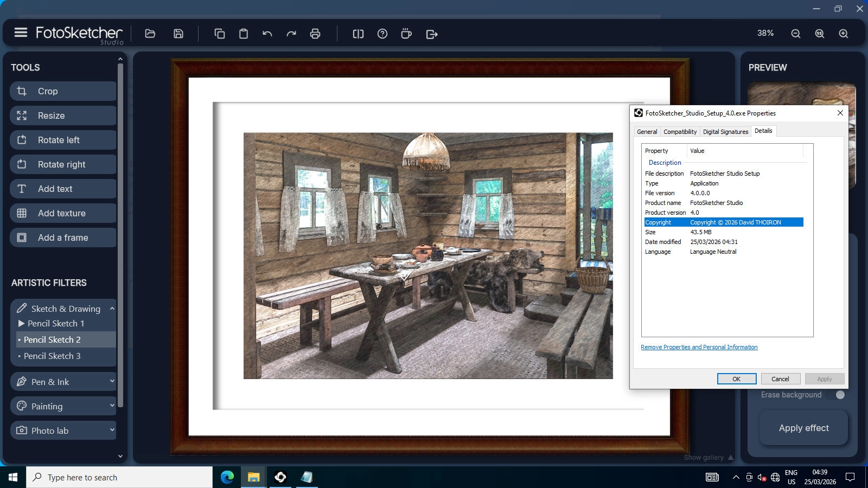
Task: Select the Pencil Sketch 3 filter
Action: point(52,356)
